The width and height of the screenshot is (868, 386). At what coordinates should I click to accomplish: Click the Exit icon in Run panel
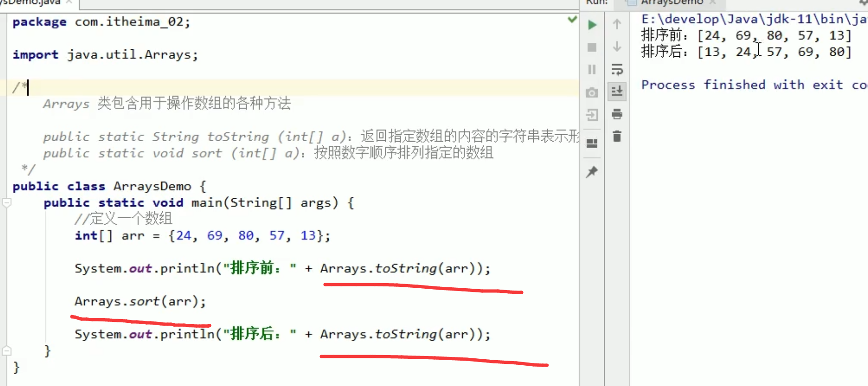click(x=592, y=115)
